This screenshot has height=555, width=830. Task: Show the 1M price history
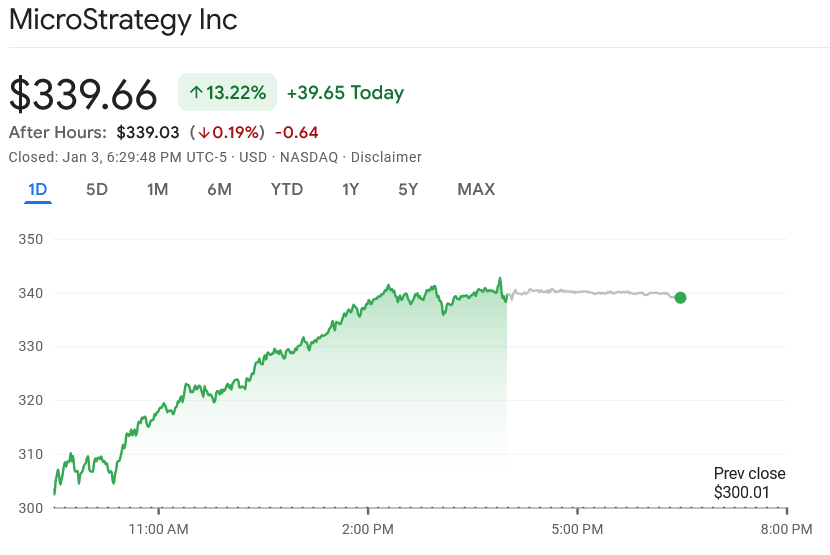click(157, 189)
